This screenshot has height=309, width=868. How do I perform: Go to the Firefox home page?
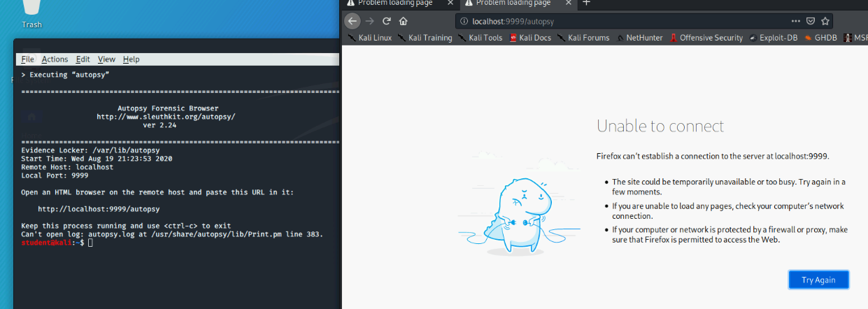[404, 21]
